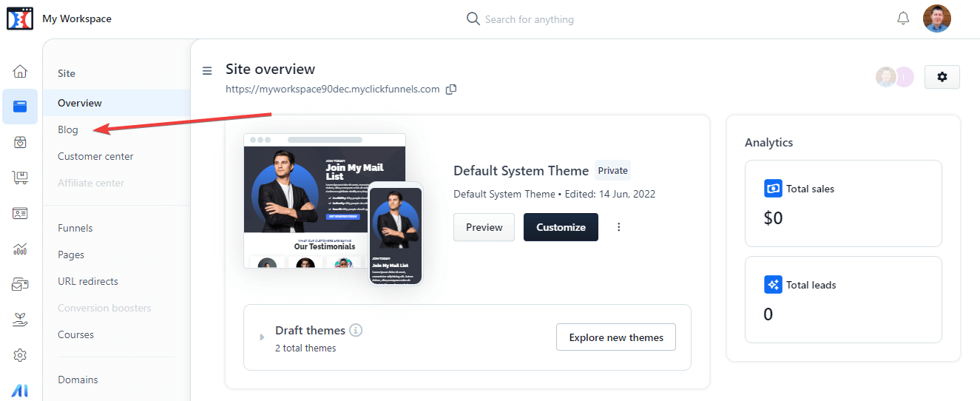Click the Default System Theme heading
The image size is (980, 401).
point(521,170)
